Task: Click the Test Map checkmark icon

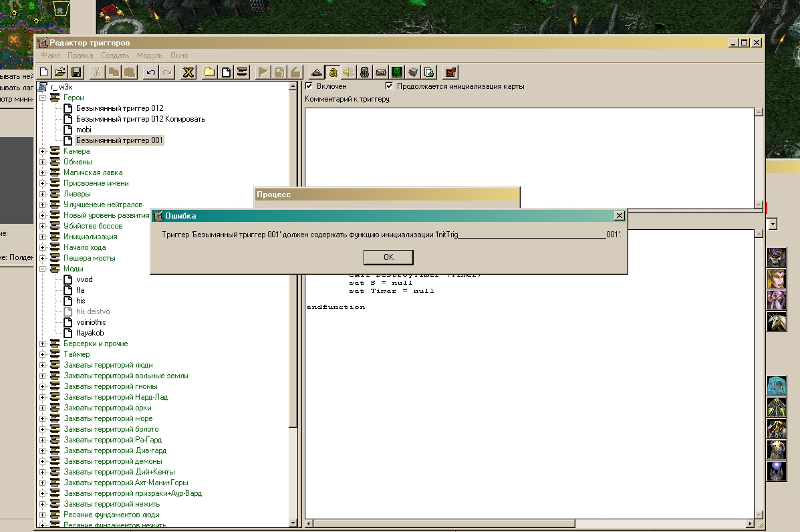Action: pos(450,72)
